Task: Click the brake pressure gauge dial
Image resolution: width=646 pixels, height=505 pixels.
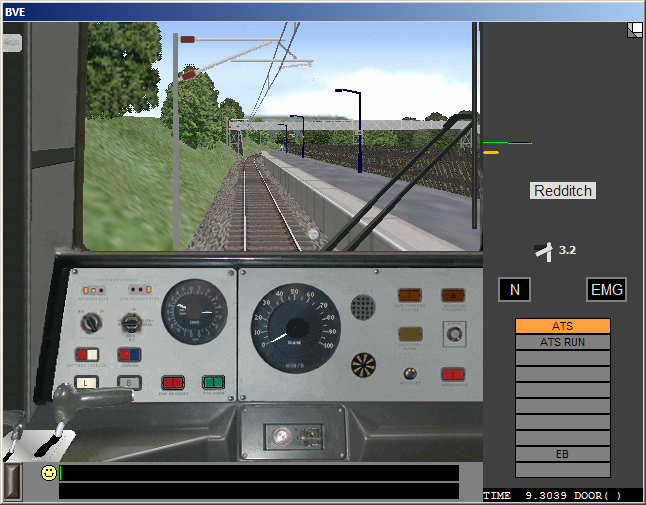Action: click(195, 312)
